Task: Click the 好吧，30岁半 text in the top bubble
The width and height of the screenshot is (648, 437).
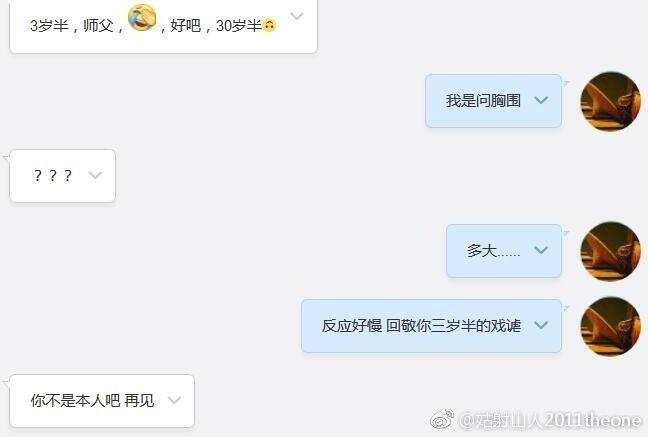Action: tap(211, 26)
